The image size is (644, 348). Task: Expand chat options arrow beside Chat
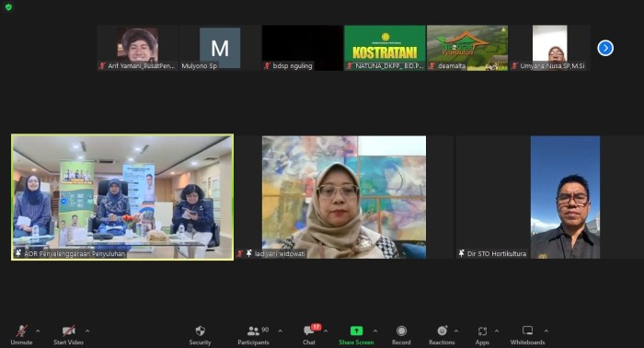326,331
